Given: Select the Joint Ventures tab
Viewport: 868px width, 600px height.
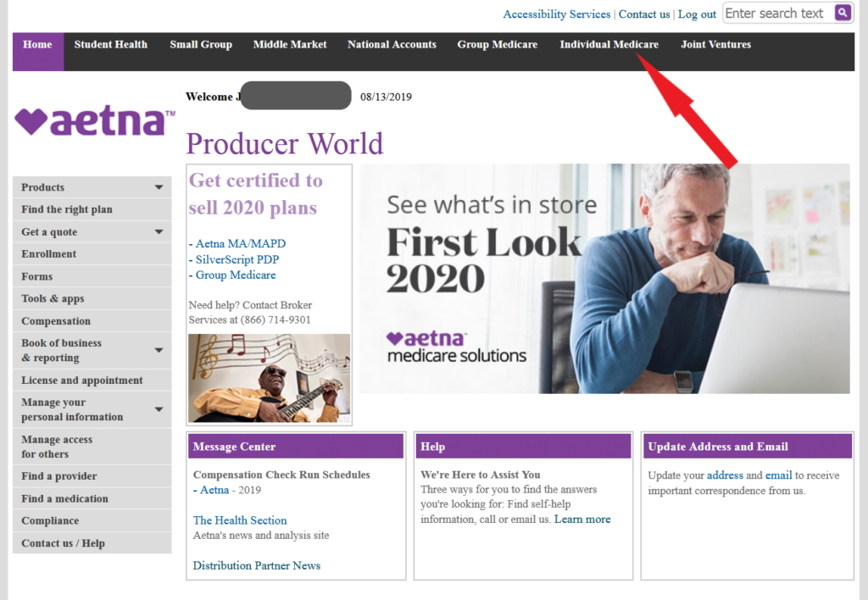Looking at the screenshot, I should [715, 45].
